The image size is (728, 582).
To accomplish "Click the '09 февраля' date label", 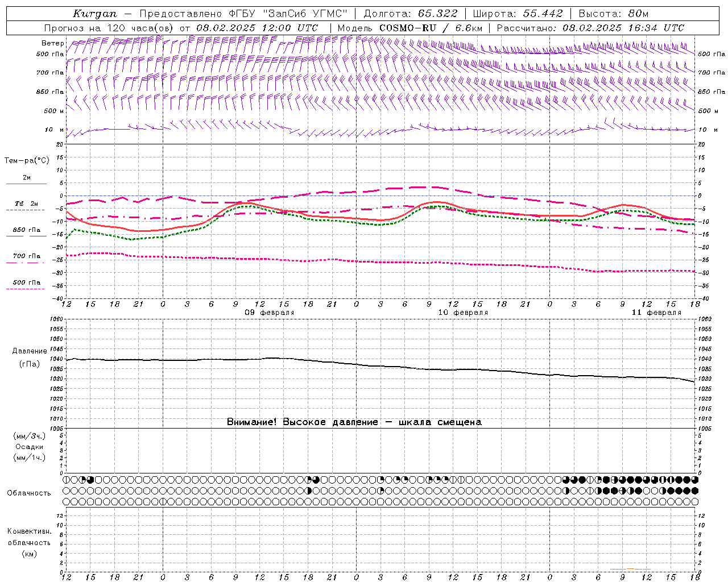I will click(x=270, y=313).
